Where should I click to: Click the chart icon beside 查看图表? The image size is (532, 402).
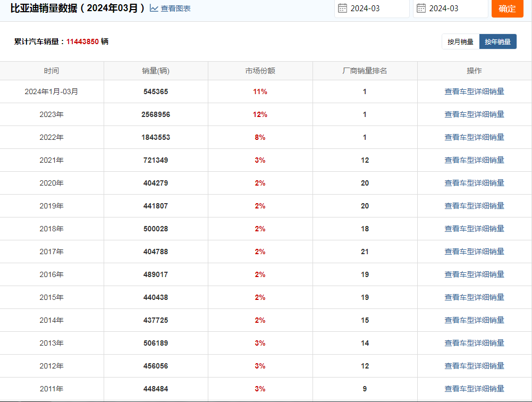point(154,8)
